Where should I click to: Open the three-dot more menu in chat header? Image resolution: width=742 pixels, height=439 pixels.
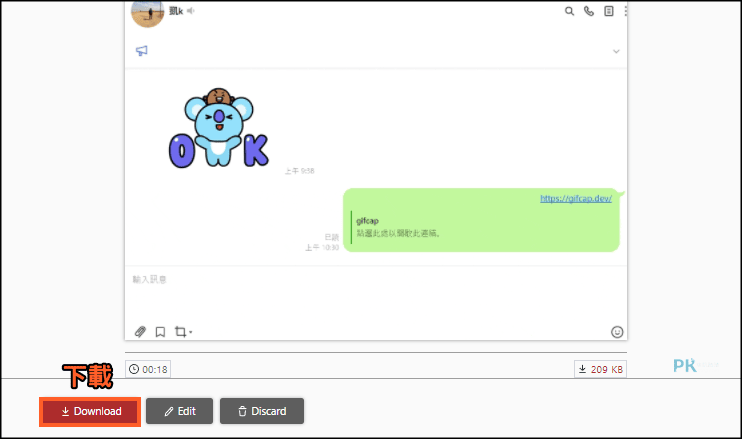pyautogui.click(x=625, y=11)
